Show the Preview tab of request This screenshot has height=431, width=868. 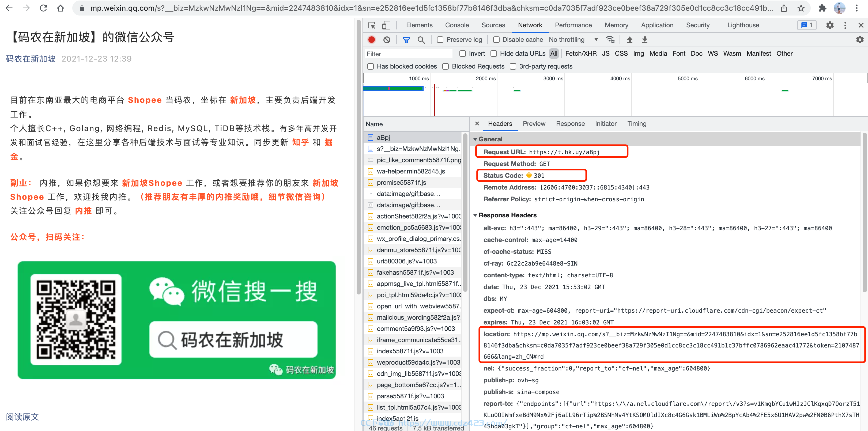pos(534,124)
